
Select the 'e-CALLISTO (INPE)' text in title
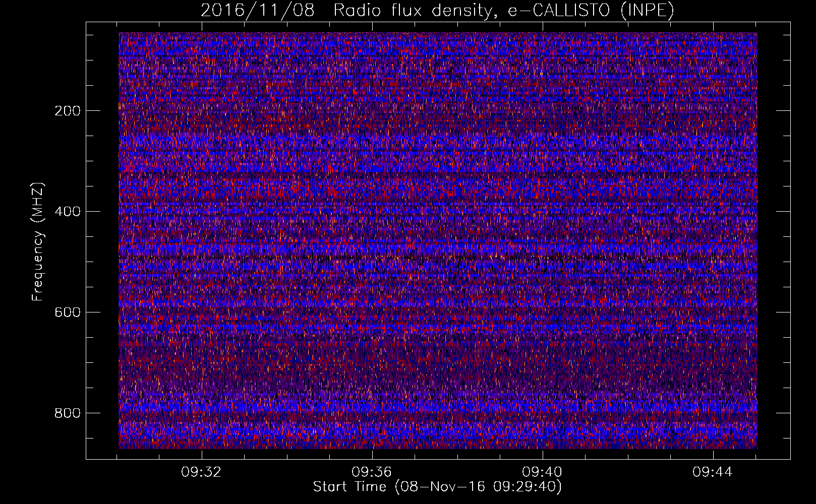point(591,10)
